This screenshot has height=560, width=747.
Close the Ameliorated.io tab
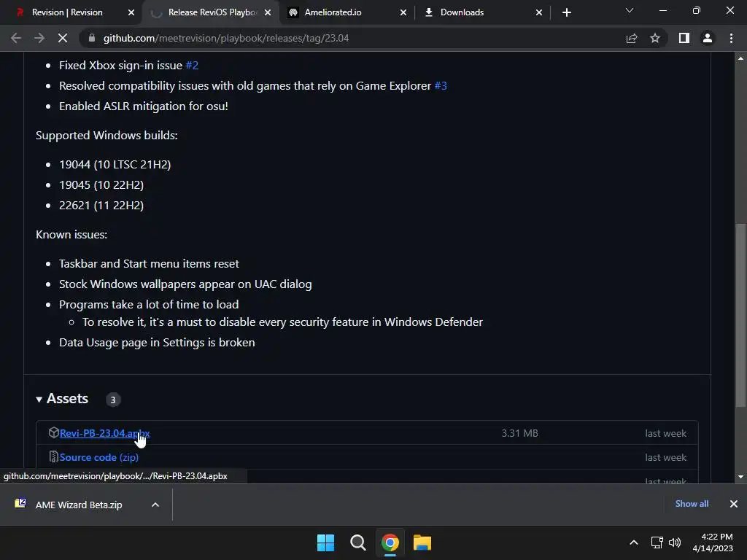pos(403,12)
